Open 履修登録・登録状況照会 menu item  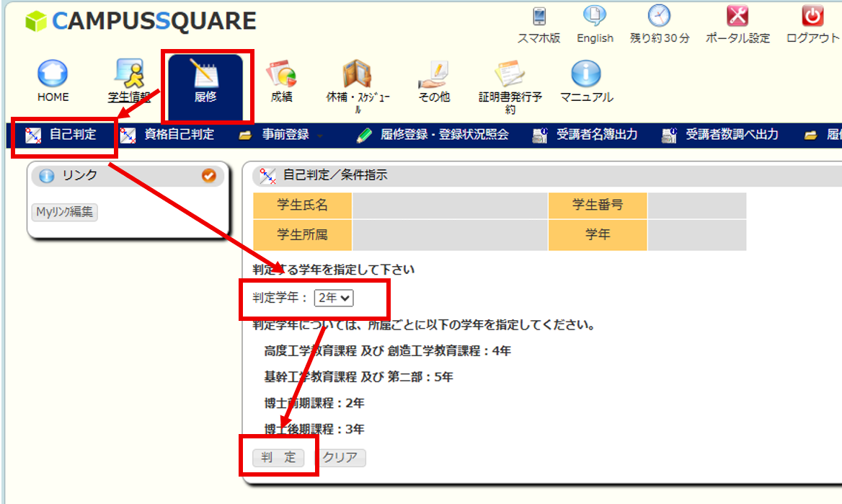(433, 135)
